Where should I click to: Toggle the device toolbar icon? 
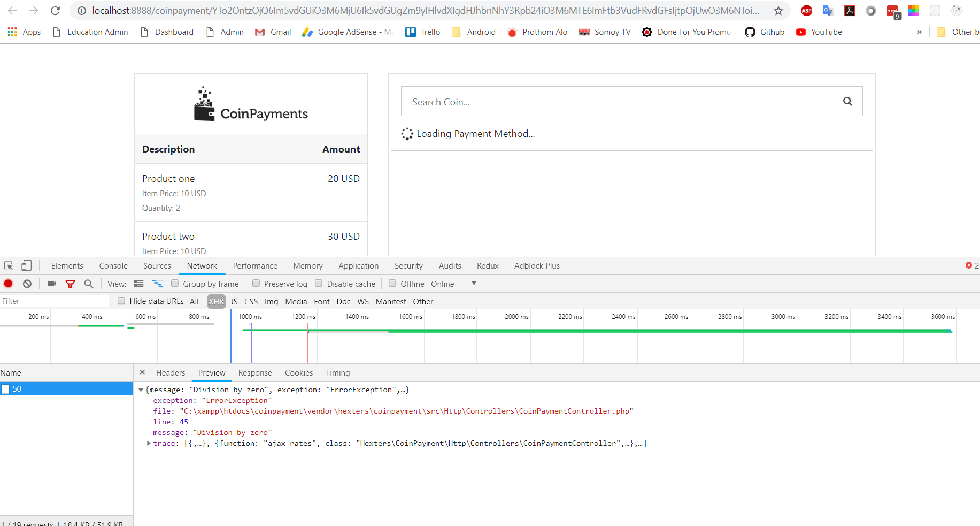[x=26, y=266]
